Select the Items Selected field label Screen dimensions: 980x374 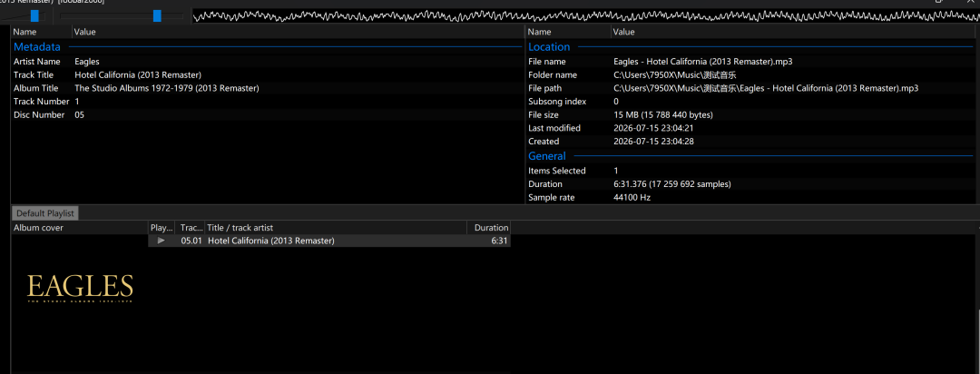(x=557, y=171)
